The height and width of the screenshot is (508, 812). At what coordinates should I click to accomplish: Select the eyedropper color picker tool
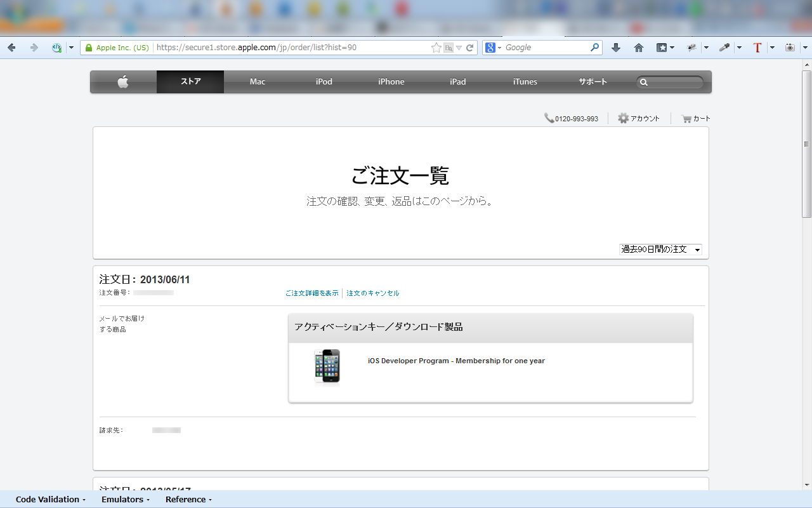[724, 48]
